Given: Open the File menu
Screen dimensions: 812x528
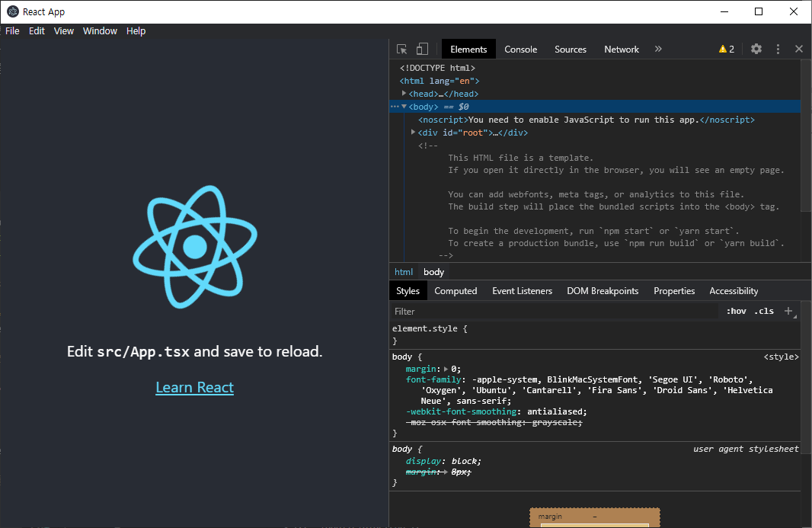Looking at the screenshot, I should (x=12, y=31).
